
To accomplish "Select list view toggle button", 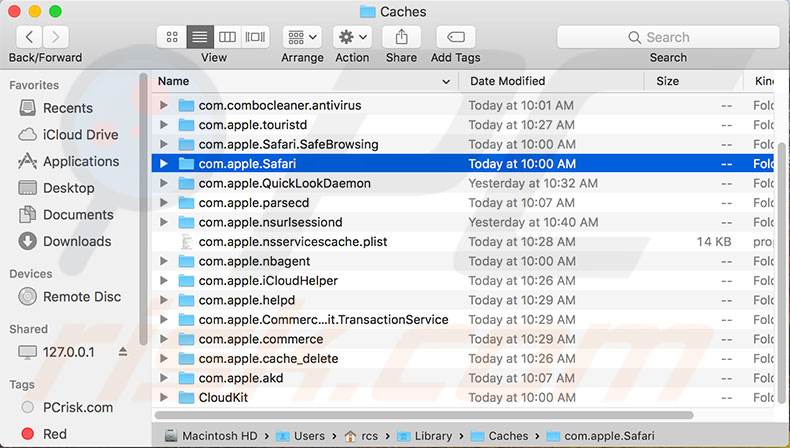I will 200,37.
